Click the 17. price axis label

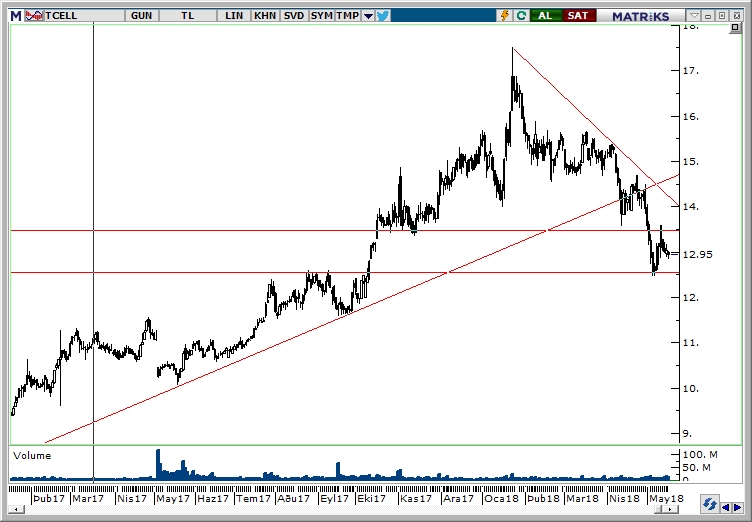click(691, 71)
